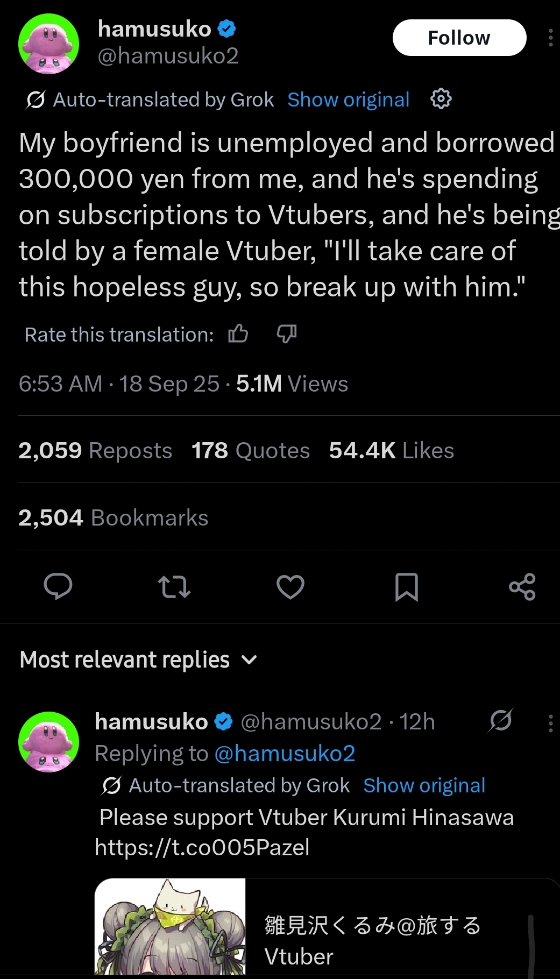
Task: Rate translation with thumbs up
Action: pyautogui.click(x=238, y=334)
